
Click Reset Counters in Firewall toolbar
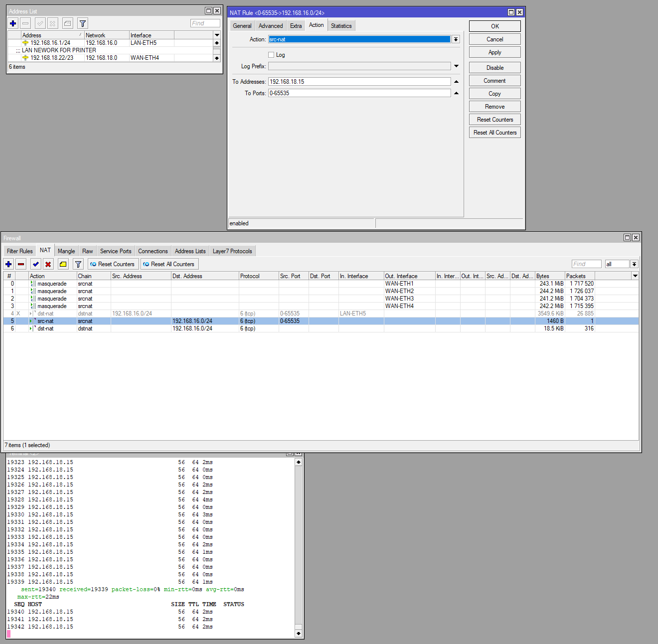pos(113,264)
